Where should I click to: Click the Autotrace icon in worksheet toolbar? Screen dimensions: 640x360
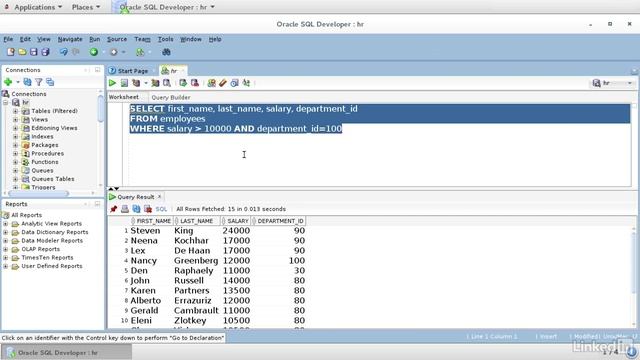click(155, 83)
